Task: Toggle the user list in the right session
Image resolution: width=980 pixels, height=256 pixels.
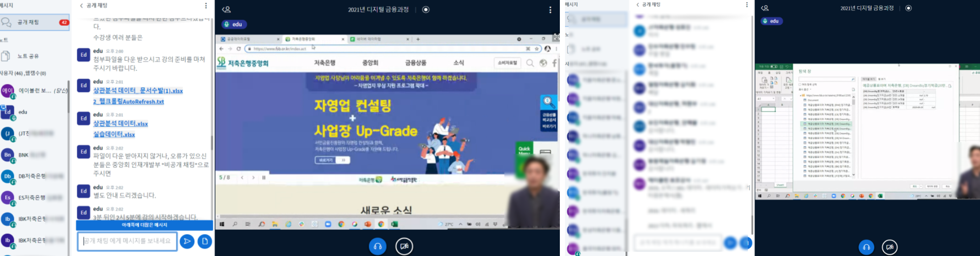Action: click(x=765, y=8)
